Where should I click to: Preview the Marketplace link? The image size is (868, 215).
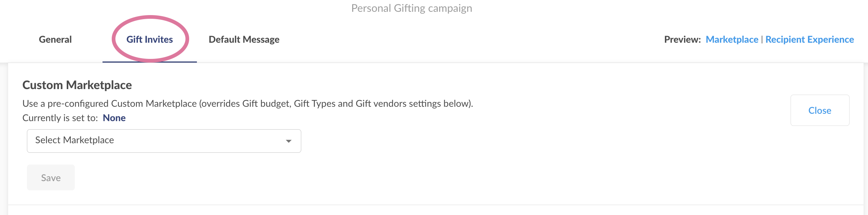pyautogui.click(x=732, y=39)
